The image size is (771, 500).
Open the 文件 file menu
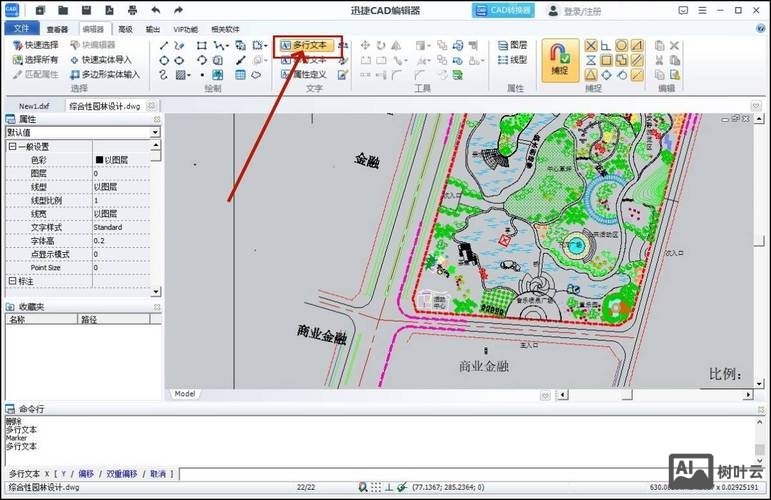(x=21, y=29)
